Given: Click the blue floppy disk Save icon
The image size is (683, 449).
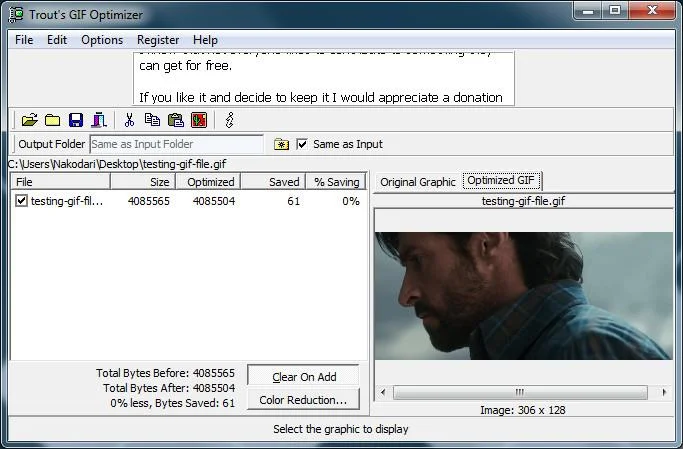Looking at the screenshot, I should tap(76, 120).
